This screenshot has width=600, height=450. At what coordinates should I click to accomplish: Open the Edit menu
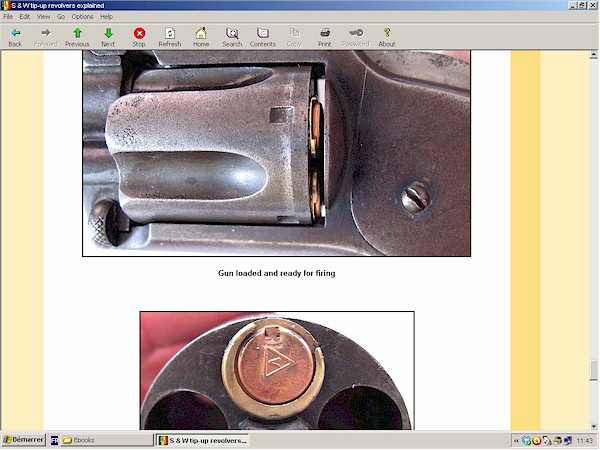click(x=25, y=16)
